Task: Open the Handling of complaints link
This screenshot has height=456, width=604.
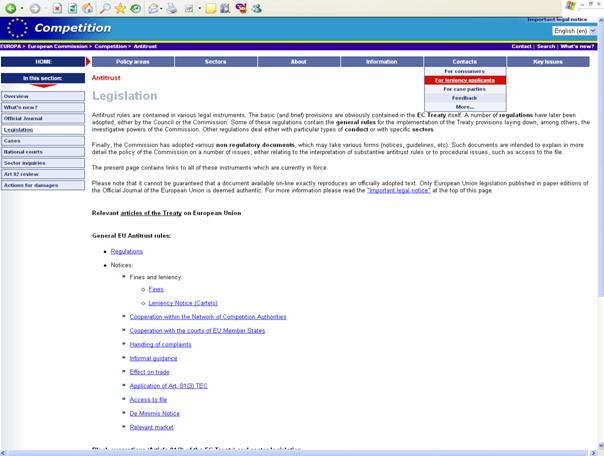Action: click(160, 345)
